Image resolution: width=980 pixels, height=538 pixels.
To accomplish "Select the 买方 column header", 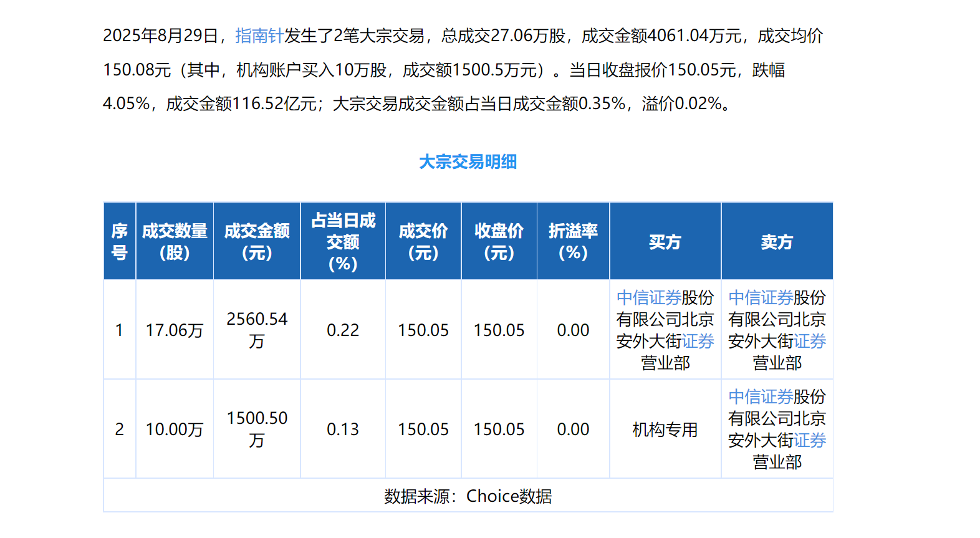I will pos(665,241).
